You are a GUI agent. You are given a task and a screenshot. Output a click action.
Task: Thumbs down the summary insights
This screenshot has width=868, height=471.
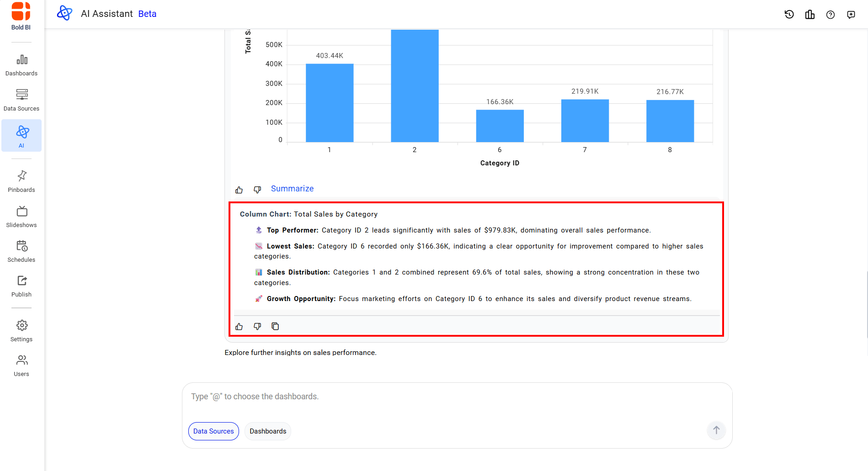(x=257, y=326)
